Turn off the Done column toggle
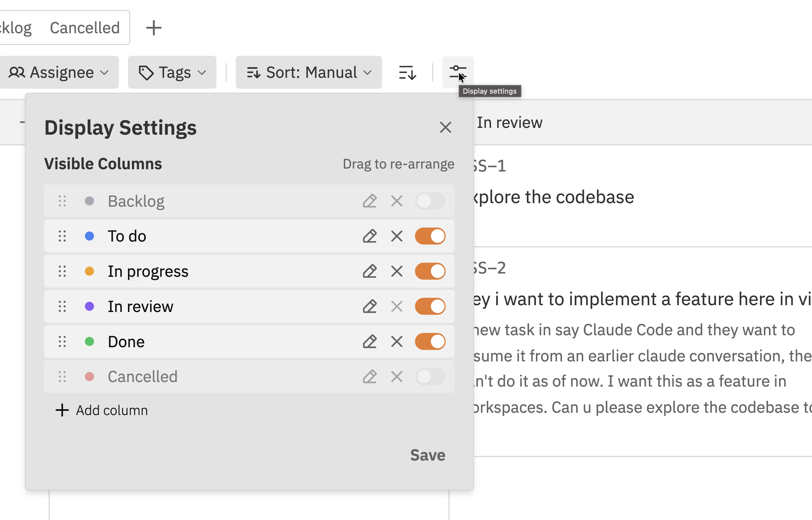 pos(430,341)
